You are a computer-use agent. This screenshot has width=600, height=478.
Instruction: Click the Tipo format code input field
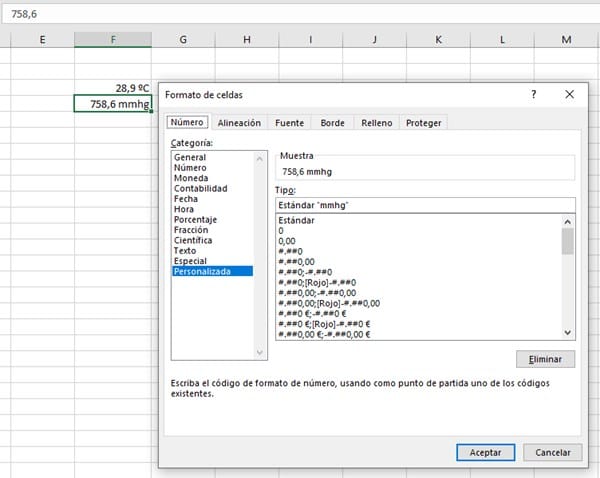(425, 205)
